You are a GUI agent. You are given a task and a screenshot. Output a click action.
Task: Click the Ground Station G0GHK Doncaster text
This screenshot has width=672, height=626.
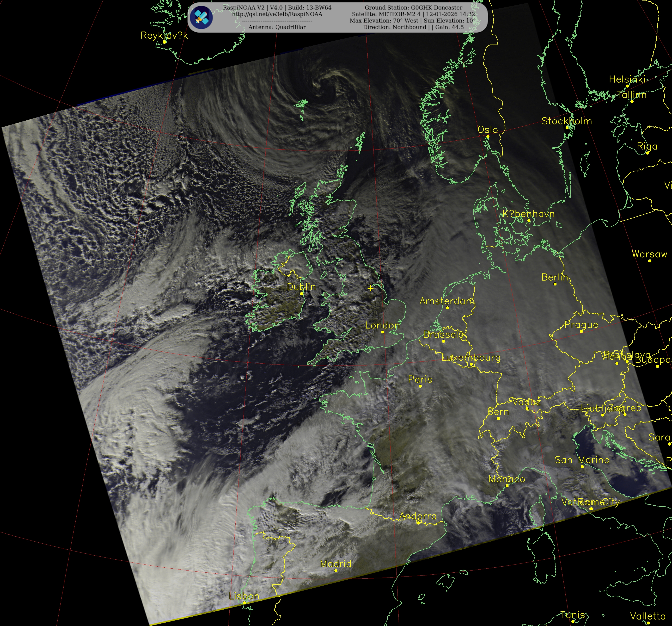point(413,7)
